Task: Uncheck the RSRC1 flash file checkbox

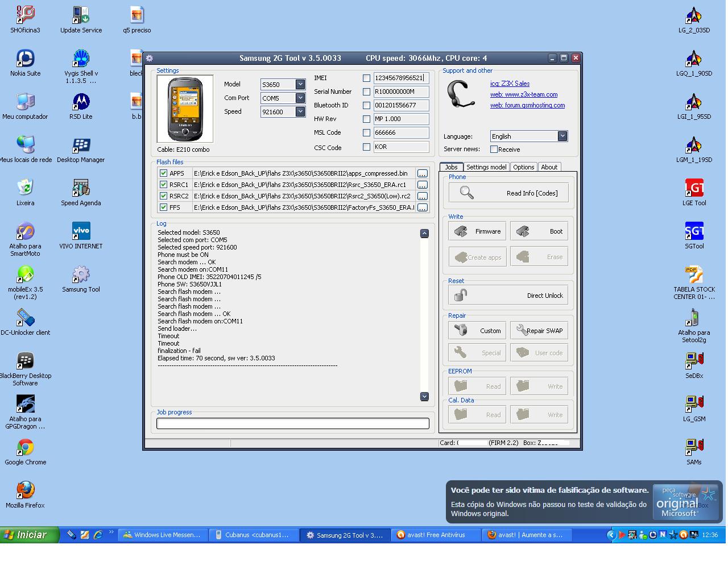Action: click(164, 185)
